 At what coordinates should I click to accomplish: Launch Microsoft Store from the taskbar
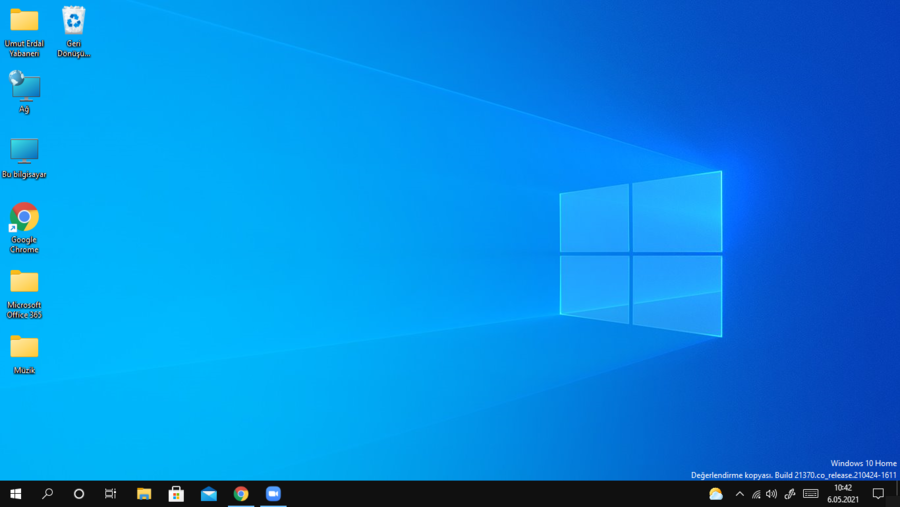(176, 494)
